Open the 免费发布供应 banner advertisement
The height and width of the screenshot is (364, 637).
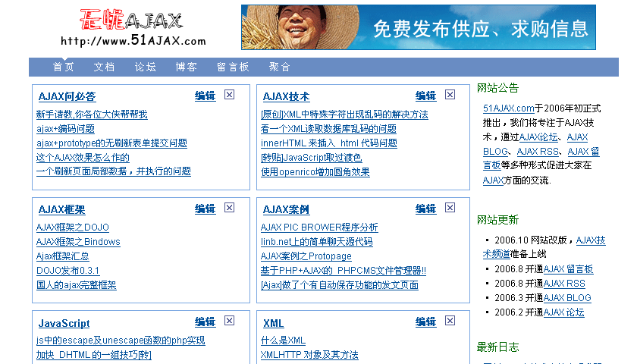[418, 28]
